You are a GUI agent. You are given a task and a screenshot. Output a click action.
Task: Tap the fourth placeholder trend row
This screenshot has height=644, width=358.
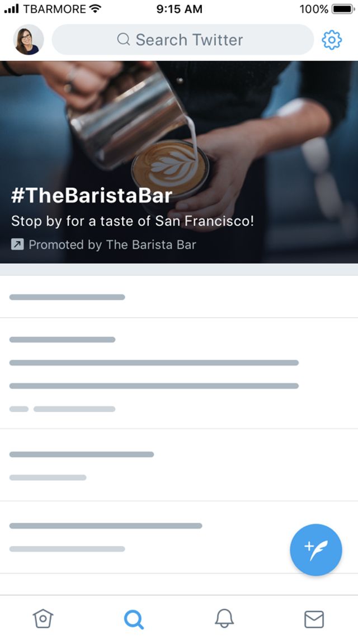click(x=145, y=537)
